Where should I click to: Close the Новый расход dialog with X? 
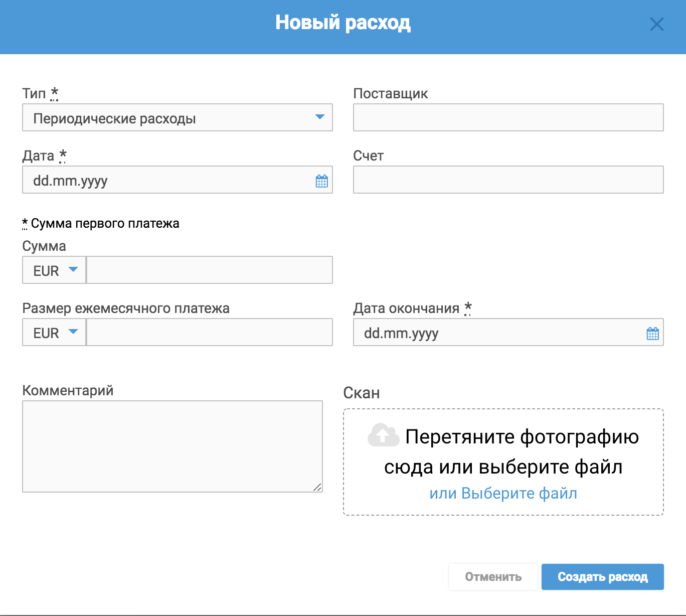656,24
